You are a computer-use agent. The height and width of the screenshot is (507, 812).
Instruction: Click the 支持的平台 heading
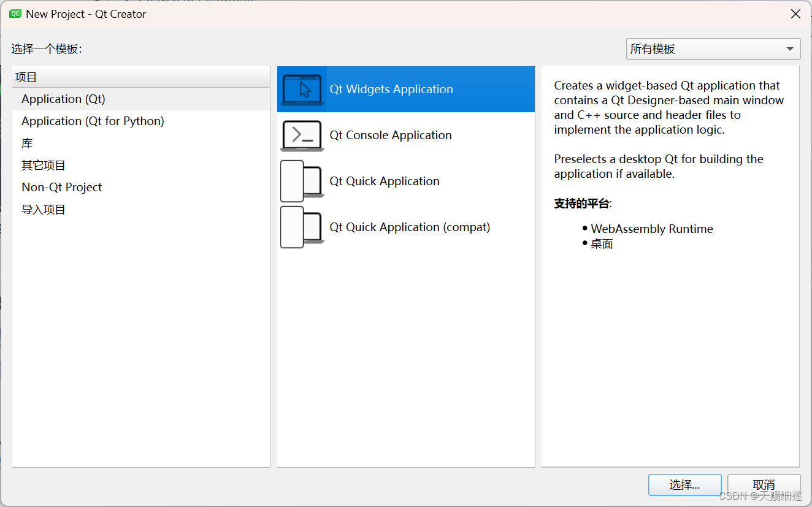[582, 204]
